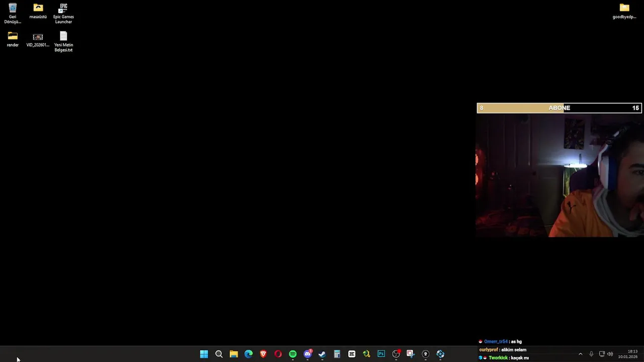The image size is (644, 362).
Task: Open network status tray icon
Action: (602, 354)
